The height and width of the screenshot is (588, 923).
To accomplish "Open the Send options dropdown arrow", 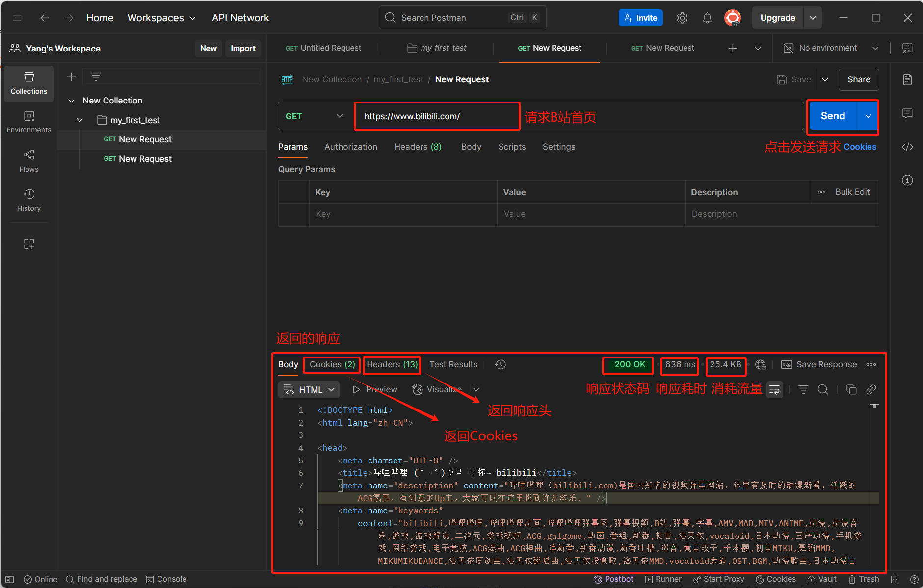I will coord(868,116).
